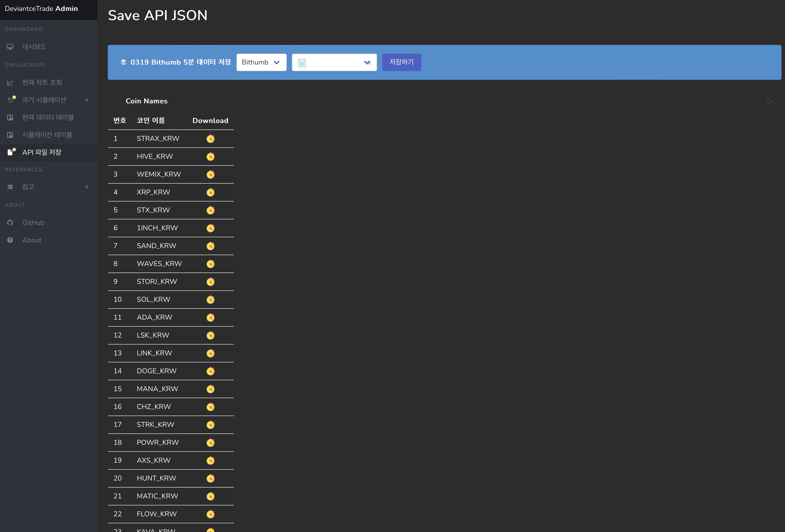Image resolution: width=785 pixels, height=532 pixels.
Task: Click the calendar icon in date field
Action: [302, 63]
